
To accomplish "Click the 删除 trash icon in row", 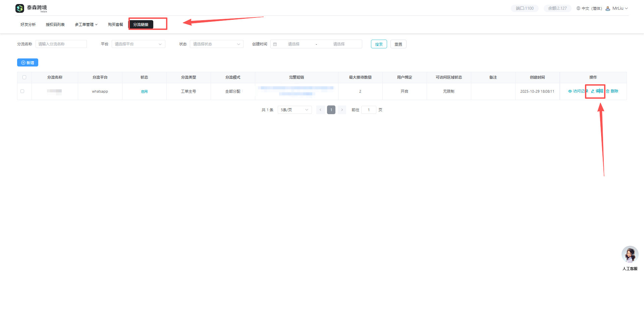I will click(x=608, y=91).
